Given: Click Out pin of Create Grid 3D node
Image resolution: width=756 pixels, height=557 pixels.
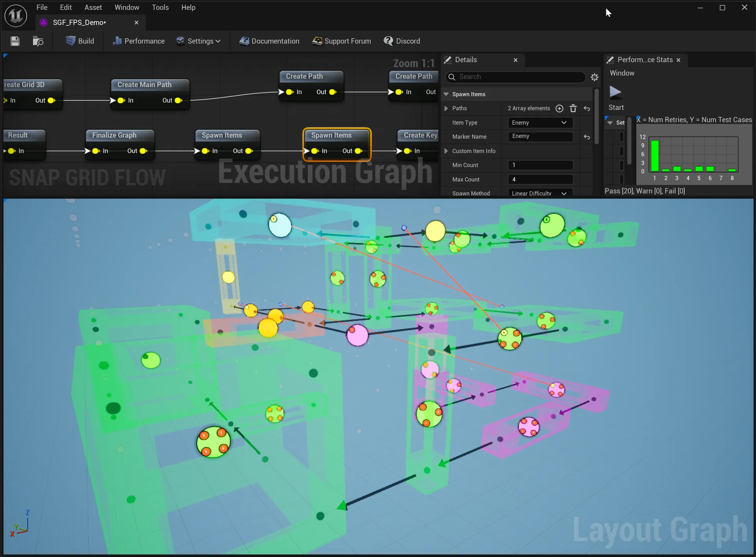Looking at the screenshot, I should click(x=51, y=100).
